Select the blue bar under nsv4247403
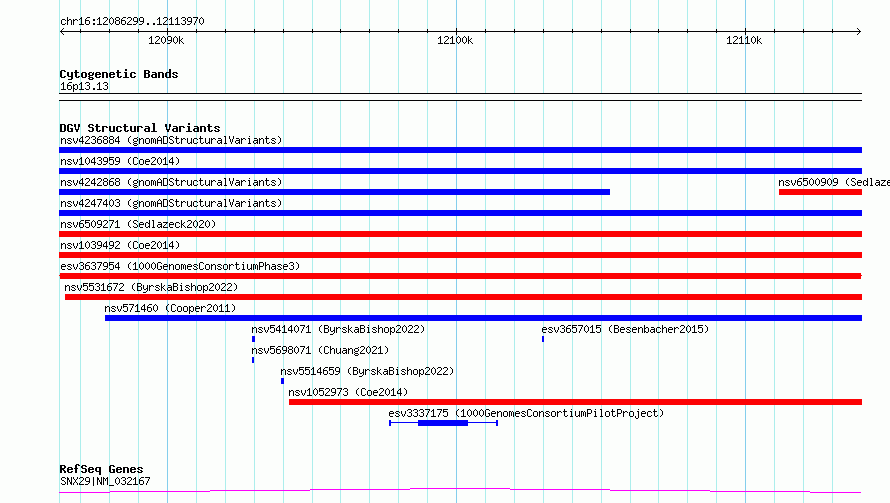The height and width of the screenshot is (503, 890). click(x=460, y=213)
